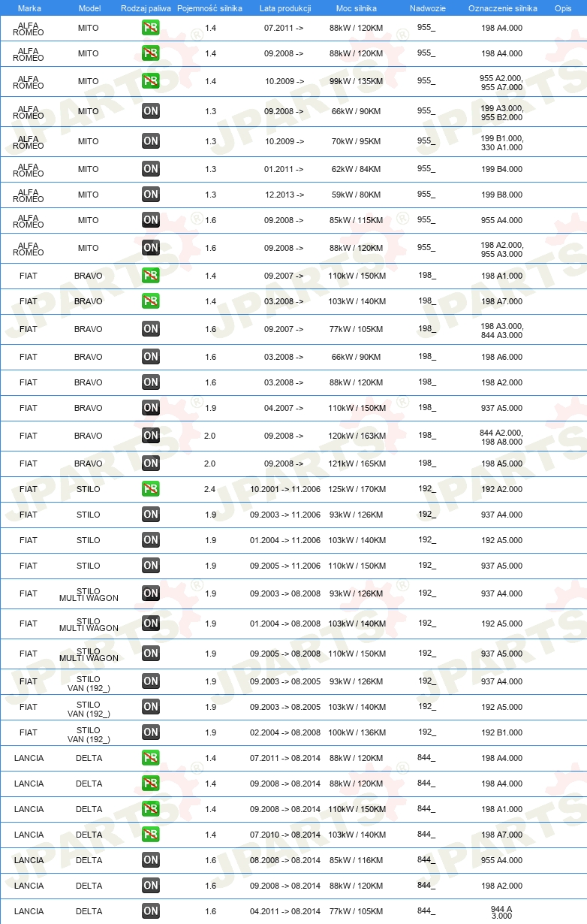Click the Model column header
The height and width of the screenshot is (924, 587).
pyautogui.click(x=90, y=8)
